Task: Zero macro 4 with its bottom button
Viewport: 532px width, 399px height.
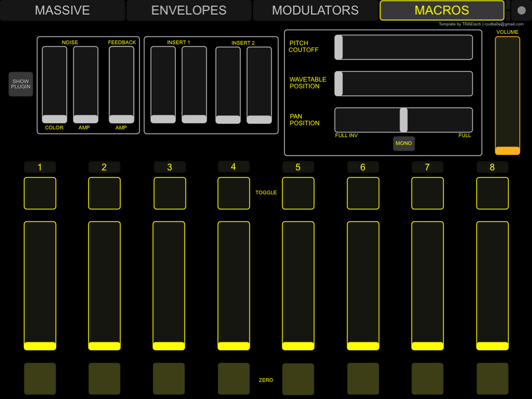Action: [234, 379]
